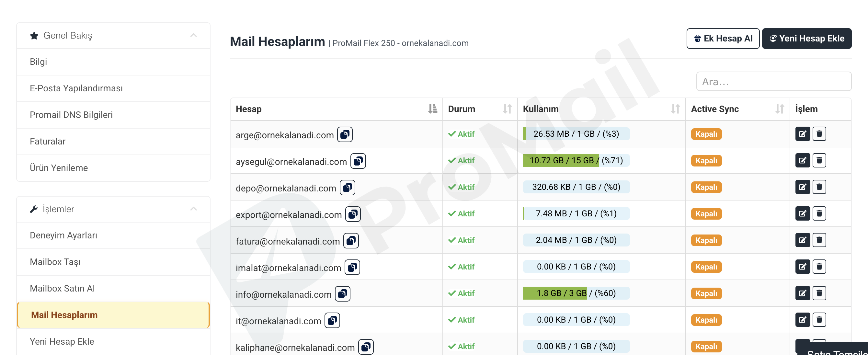
Task: Edit the it@ornekalanadi.com account
Action: (x=803, y=320)
